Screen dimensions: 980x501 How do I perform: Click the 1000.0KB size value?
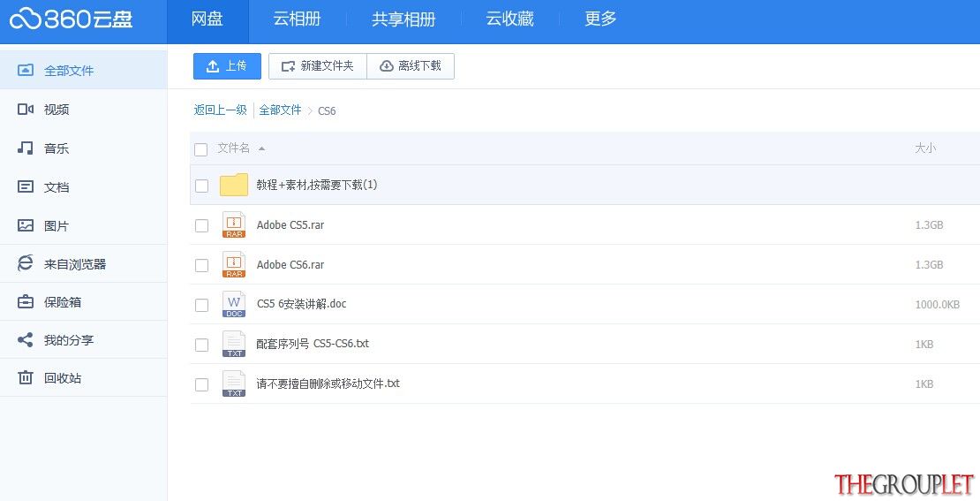coord(938,305)
